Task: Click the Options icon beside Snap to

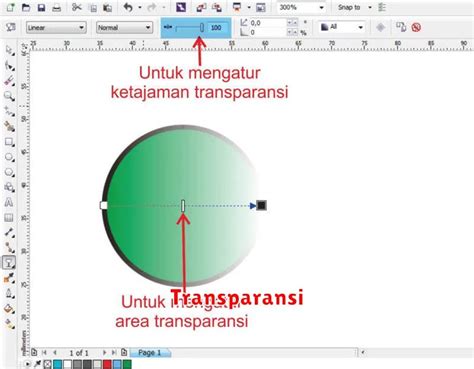Action: click(x=382, y=7)
